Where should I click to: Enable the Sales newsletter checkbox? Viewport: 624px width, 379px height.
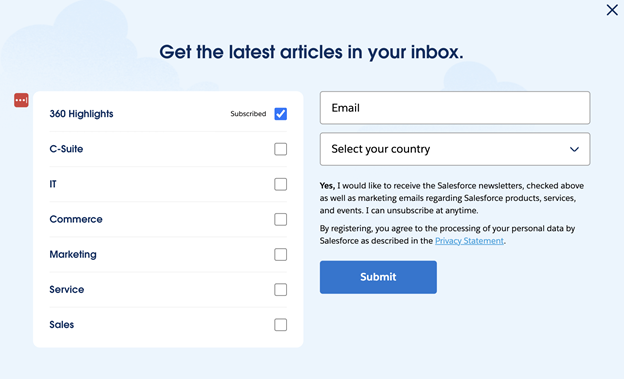[281, 325]
